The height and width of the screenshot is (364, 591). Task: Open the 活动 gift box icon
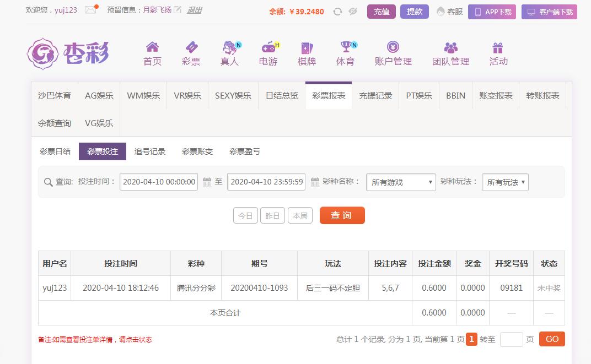click(498, 47)
